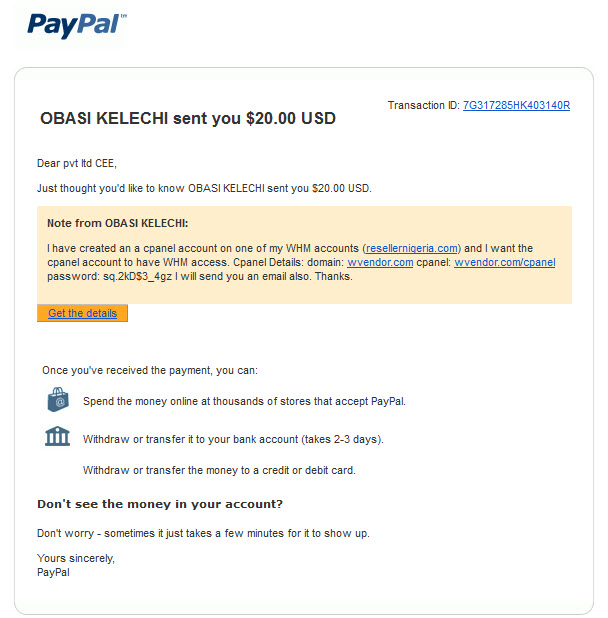Click Once you've received the payment line

150,370
